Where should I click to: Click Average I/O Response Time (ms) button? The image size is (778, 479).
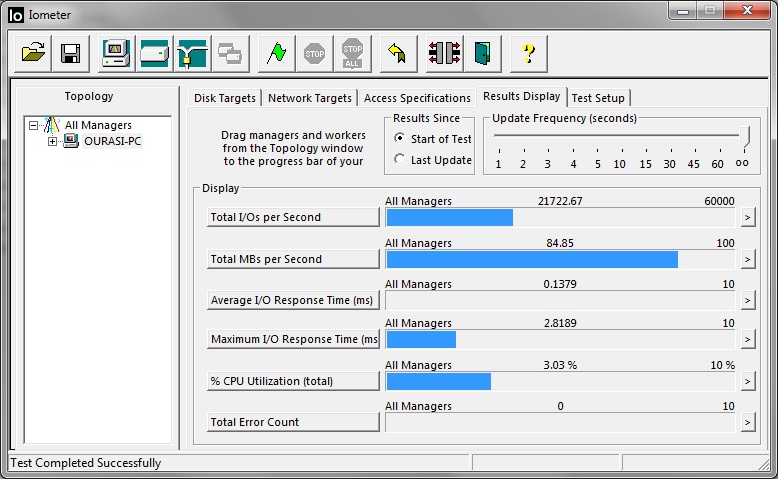[x=293, y=300]
